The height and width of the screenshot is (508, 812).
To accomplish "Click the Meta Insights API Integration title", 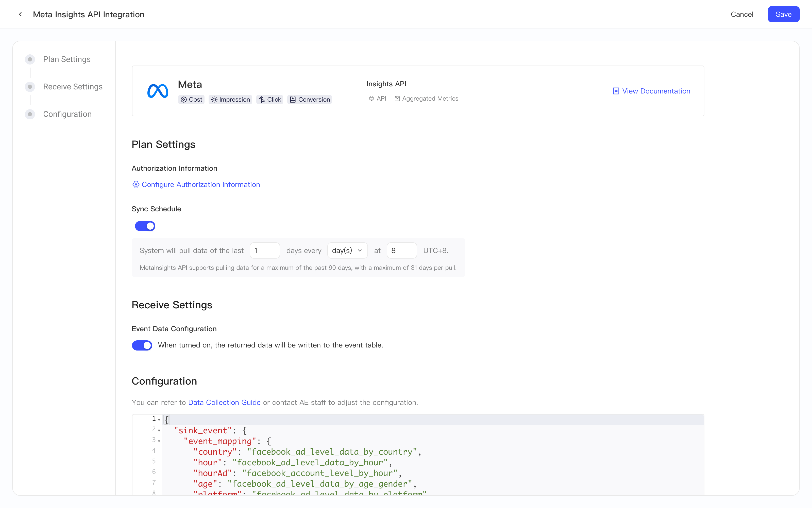I will 89,14.
